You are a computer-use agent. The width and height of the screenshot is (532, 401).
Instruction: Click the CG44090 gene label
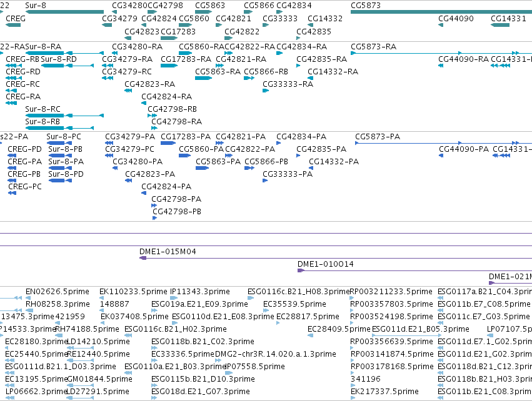[x=456, y=19]
